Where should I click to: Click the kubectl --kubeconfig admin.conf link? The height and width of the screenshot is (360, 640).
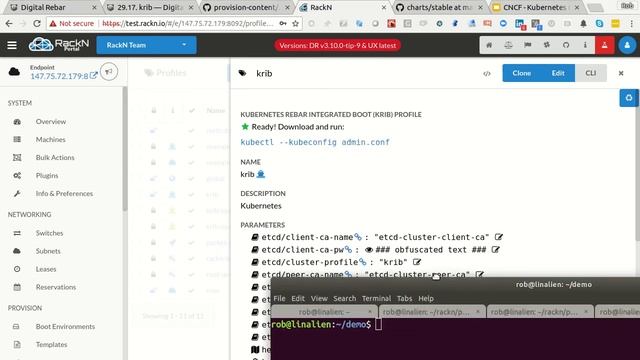click(315, 142)
